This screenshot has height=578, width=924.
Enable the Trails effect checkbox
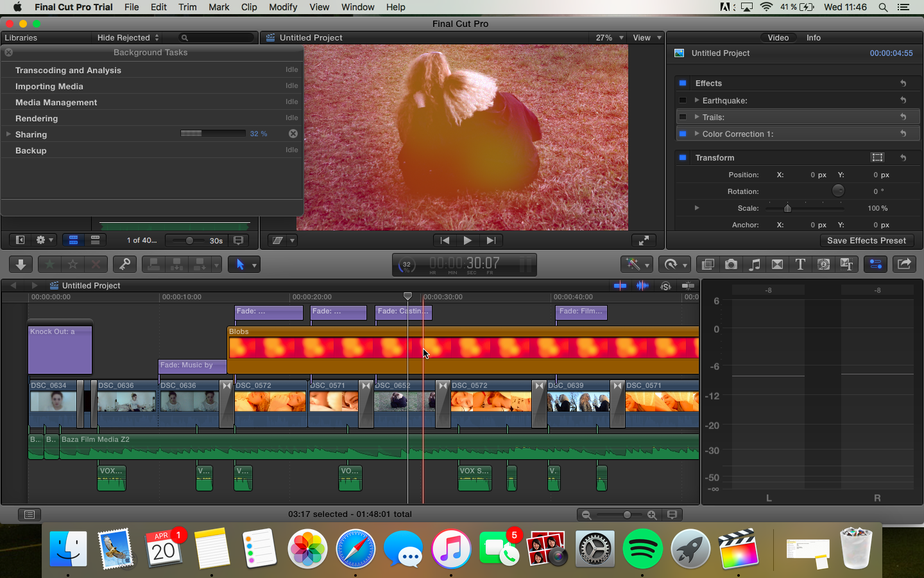[x=683, y=117]
